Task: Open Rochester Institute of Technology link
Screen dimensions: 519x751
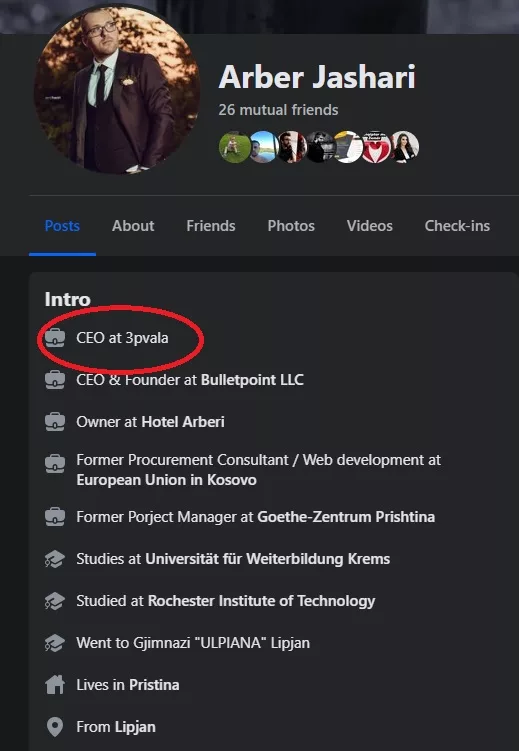Action: tap(261, 601)
